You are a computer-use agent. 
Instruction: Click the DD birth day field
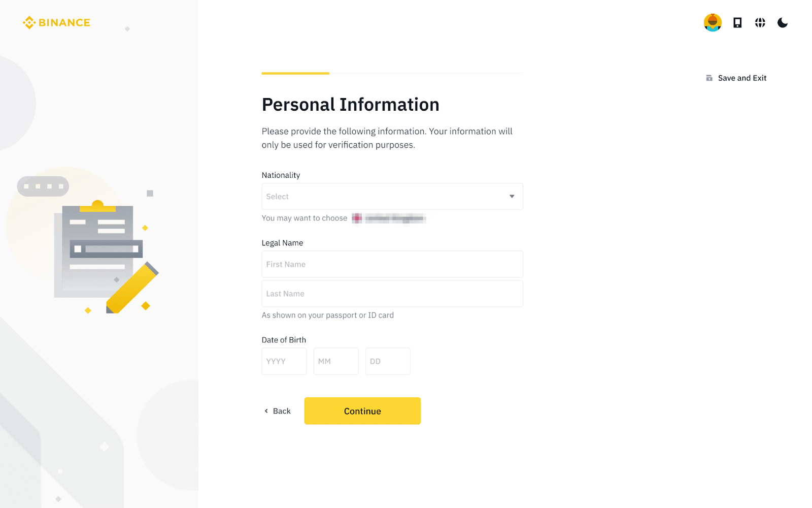coord(387,361)
